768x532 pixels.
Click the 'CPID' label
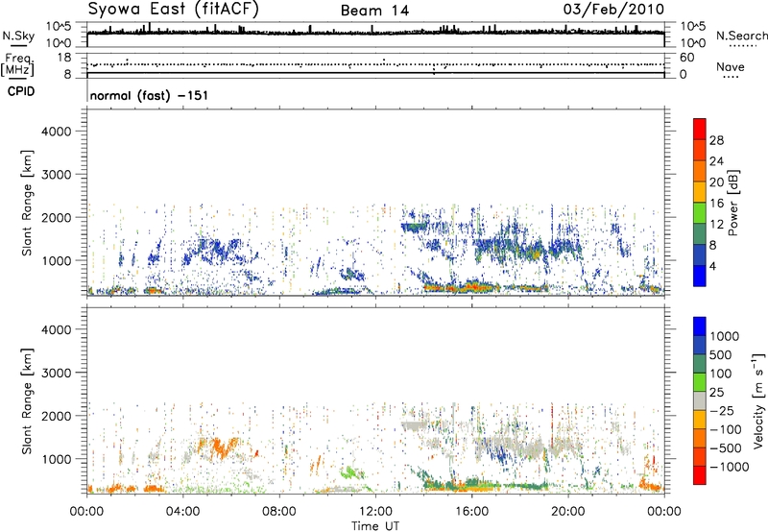(21, 91)
